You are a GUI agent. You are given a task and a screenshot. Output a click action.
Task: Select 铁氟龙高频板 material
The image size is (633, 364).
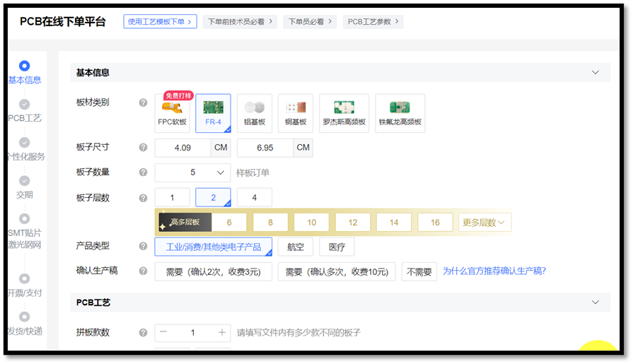click(x=400, y=113)
